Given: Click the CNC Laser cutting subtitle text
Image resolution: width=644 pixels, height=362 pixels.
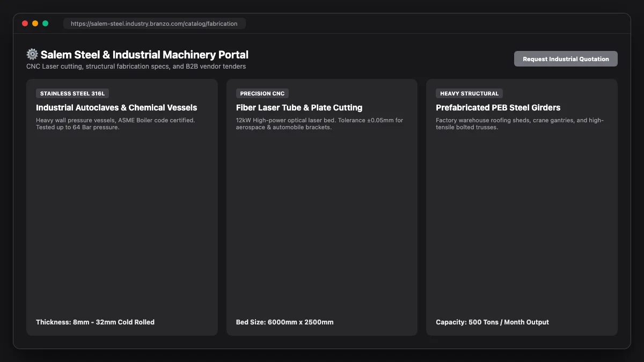Looking at the screenshot, I should pos(136,67).
